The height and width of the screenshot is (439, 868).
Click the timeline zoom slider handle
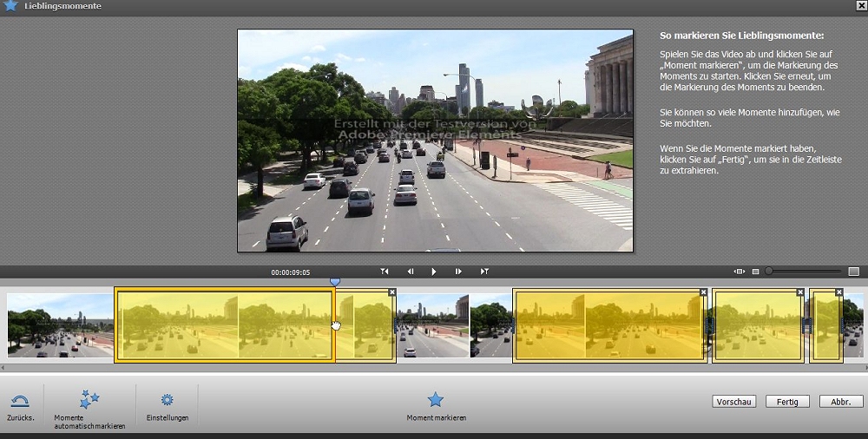tap(768, 272)
